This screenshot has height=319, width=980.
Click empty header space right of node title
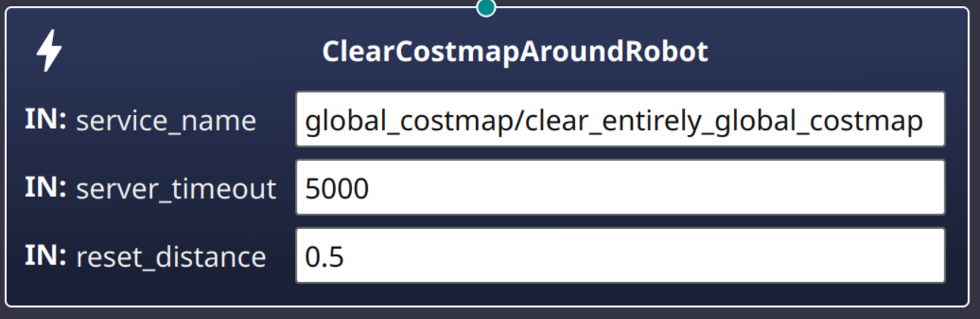coord(832,52)
